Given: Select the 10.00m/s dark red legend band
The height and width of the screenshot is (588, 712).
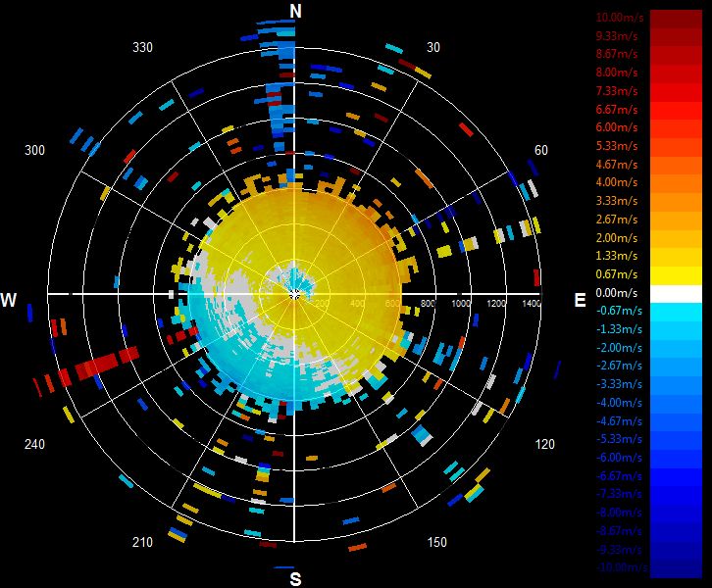Looking at the screenshot, I should coord(676,19).
